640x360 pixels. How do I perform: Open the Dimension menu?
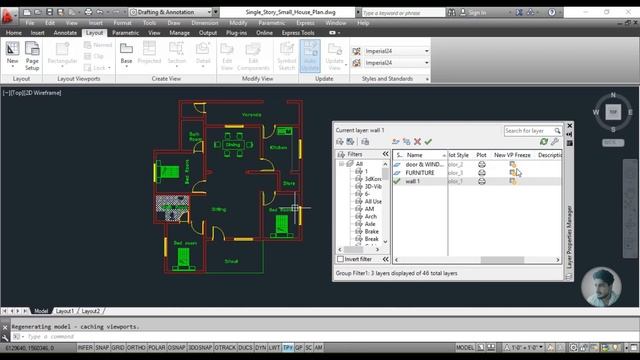click(x=205, y=23)
